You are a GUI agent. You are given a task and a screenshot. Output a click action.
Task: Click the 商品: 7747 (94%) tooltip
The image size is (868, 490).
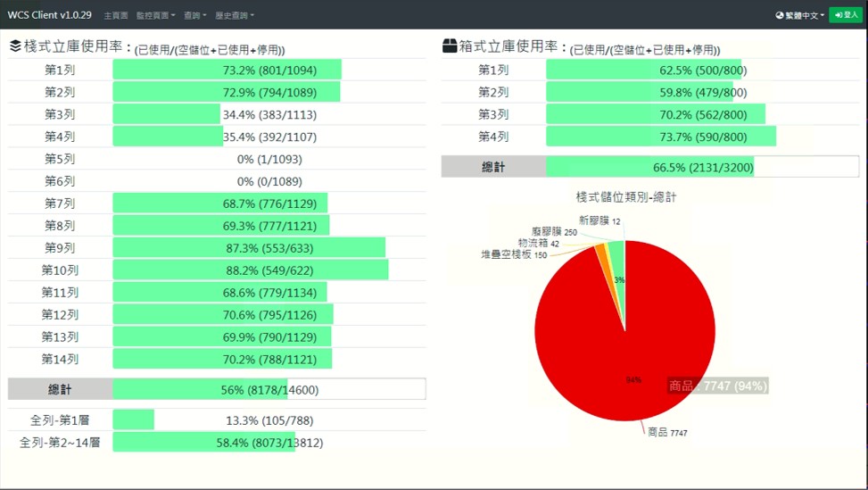718,386
